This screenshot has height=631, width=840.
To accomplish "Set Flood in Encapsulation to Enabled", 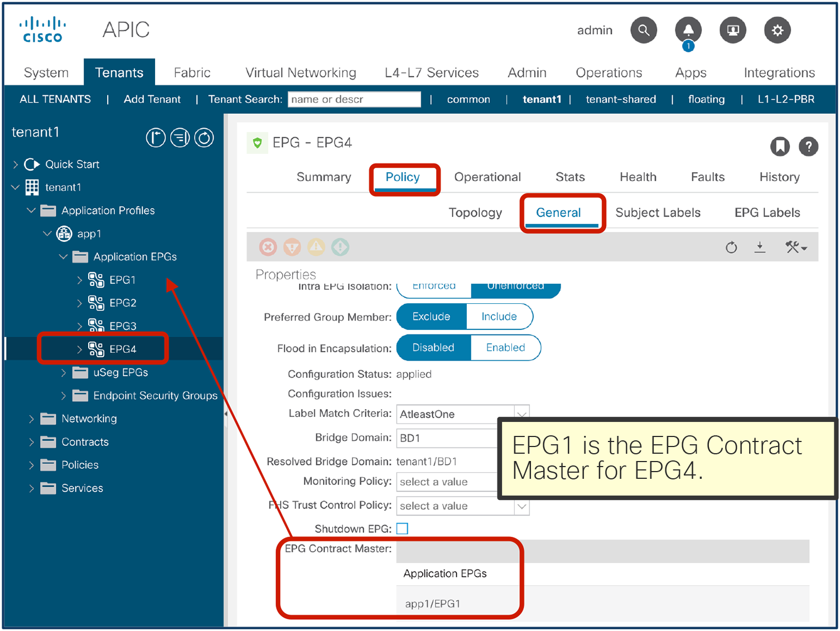I will (x=505, y=348).
